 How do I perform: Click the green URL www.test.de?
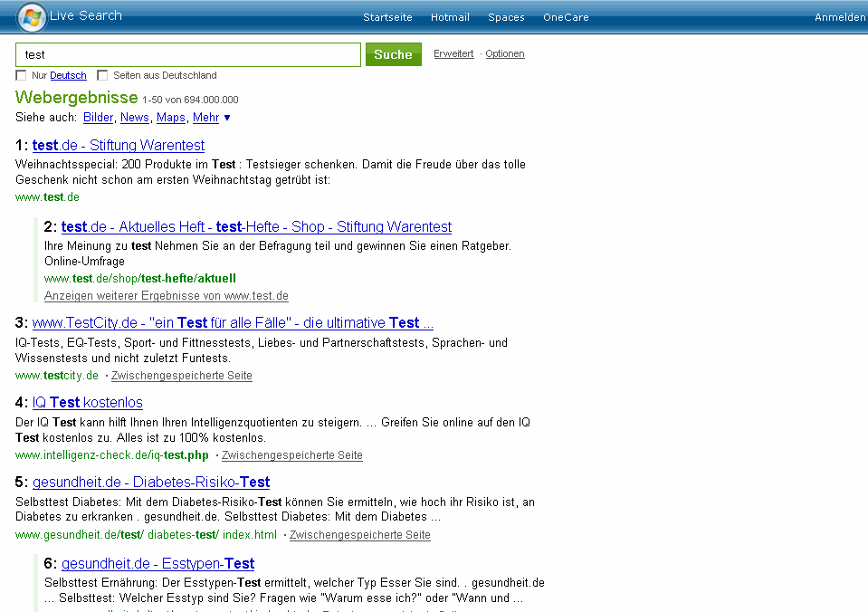pos(48,197)
